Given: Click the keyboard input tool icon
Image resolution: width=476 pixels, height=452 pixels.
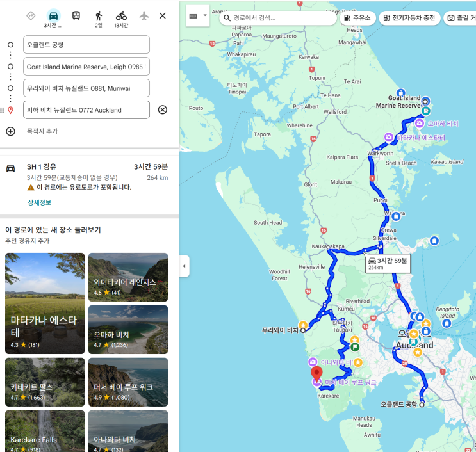Looking at the screenshot, I should point(193,16).
